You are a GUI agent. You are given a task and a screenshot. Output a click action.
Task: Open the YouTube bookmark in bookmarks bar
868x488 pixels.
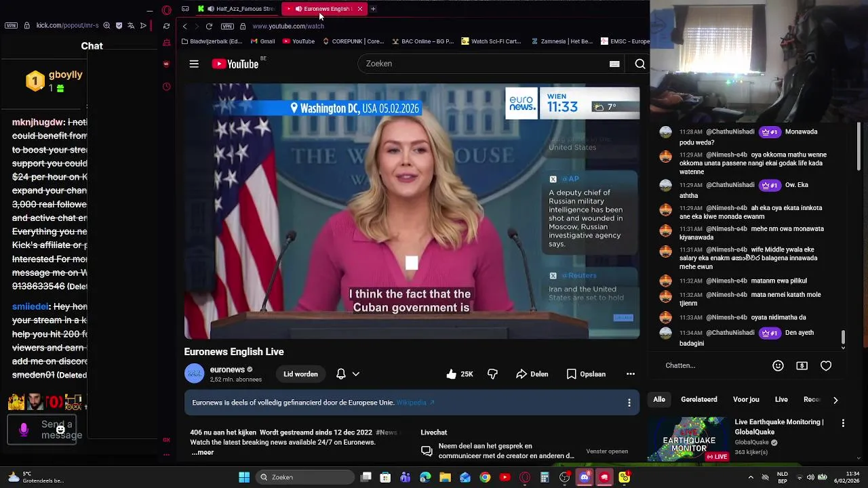tap(298, 41)
